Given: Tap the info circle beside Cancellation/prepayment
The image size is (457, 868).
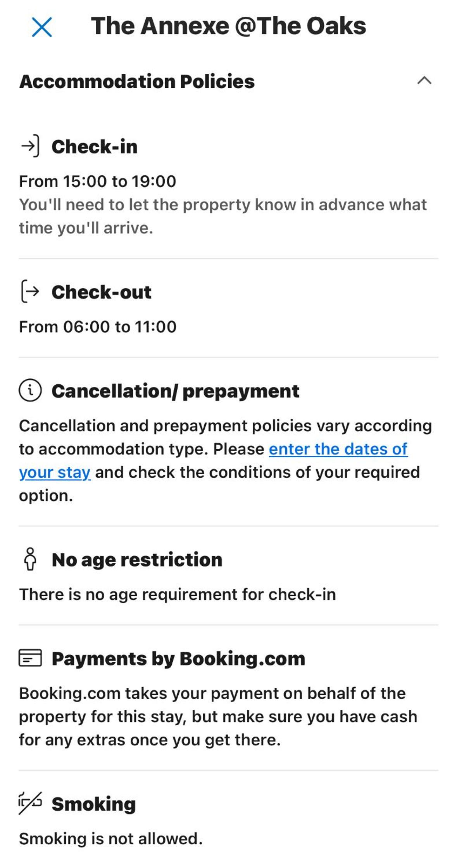Looking at the screenshot, I should [x=30, y=390].
